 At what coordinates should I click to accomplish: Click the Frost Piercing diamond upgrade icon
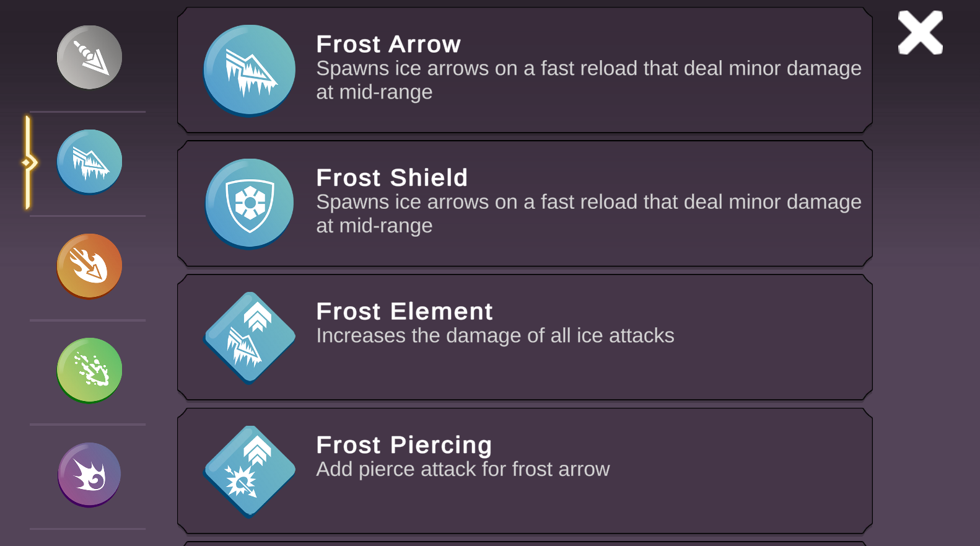(249, 471)
